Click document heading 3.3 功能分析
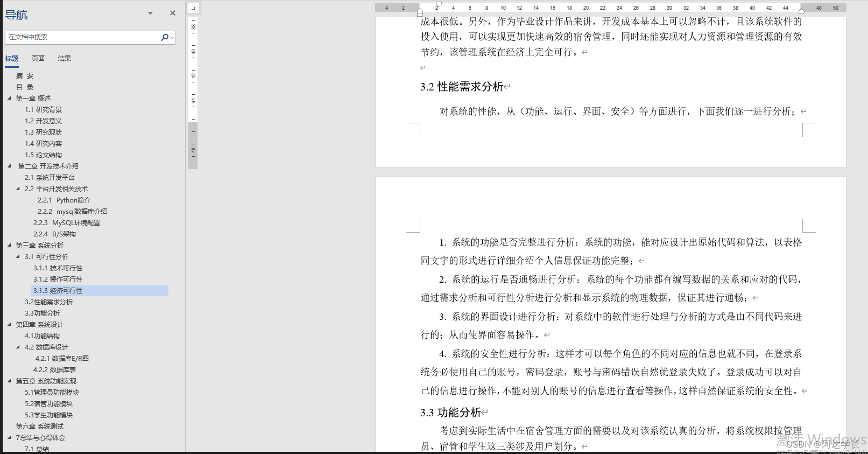Screen dimensions: 868x454 tap(450, 413)
